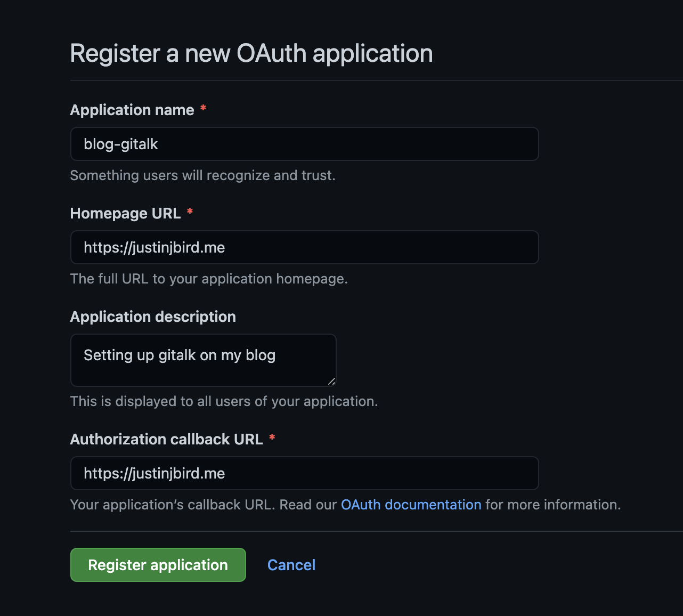Click the Homepage URL label
The height and width of the screenshot is (616, 683).
(x=125, y=213)
